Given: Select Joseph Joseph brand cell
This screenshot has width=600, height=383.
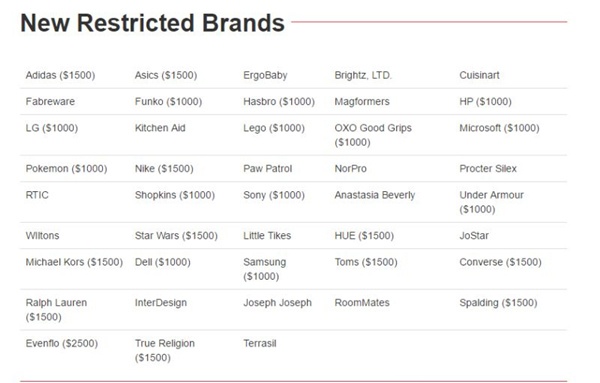Looking at the screenshot, I should [277, 302].
